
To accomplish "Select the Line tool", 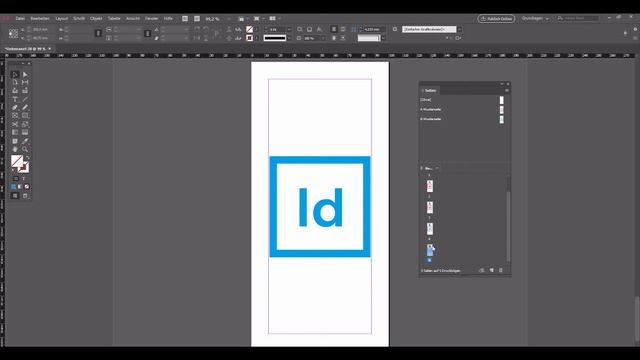I will coord(25,99).
